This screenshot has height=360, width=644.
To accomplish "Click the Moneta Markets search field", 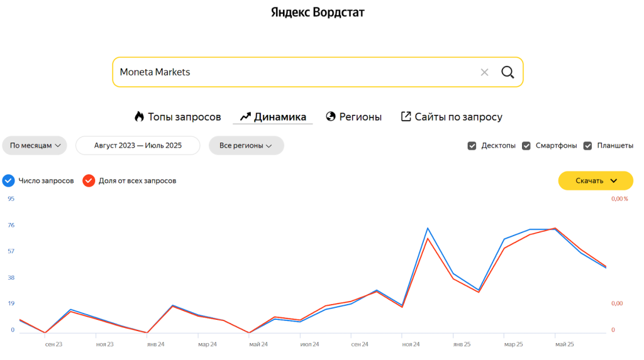I will 289,72.
